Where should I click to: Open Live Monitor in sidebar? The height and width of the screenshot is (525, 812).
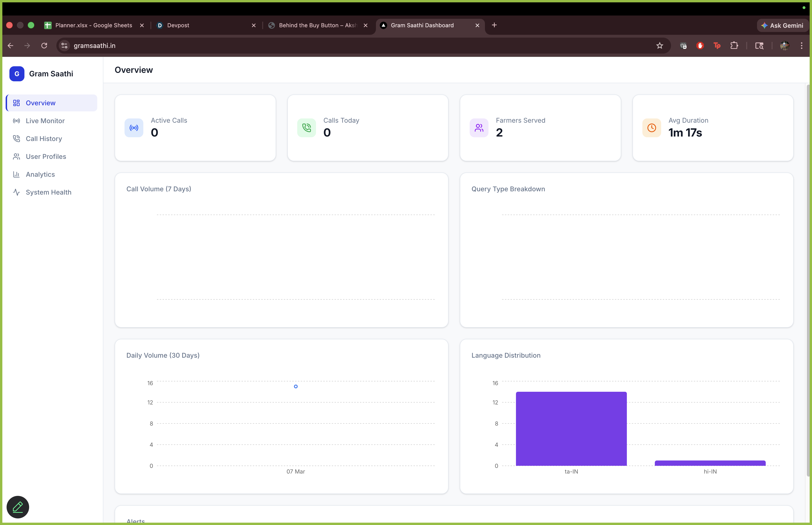tap(45, 121)
